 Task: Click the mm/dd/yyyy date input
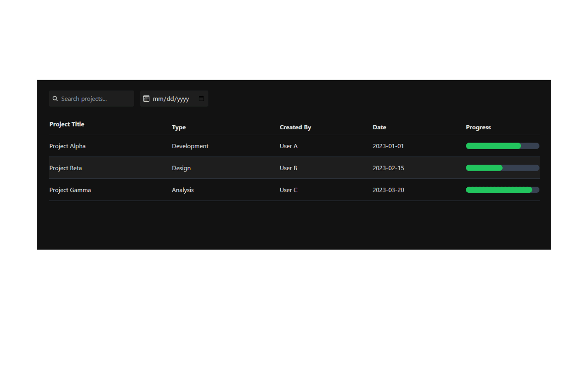point(174,98)
